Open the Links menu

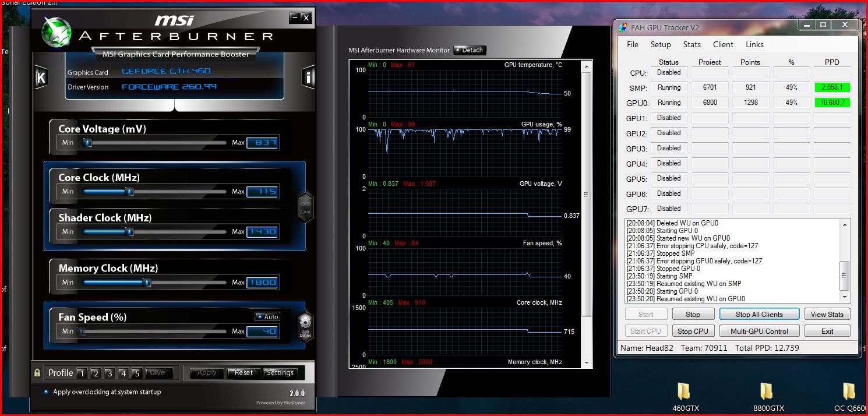pyautogui.click(x=754, y=44)
